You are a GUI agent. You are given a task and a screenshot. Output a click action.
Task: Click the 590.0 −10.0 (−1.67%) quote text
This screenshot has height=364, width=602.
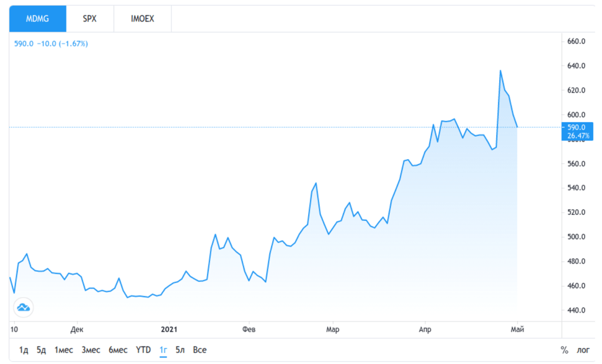click(x=51, y=43)
